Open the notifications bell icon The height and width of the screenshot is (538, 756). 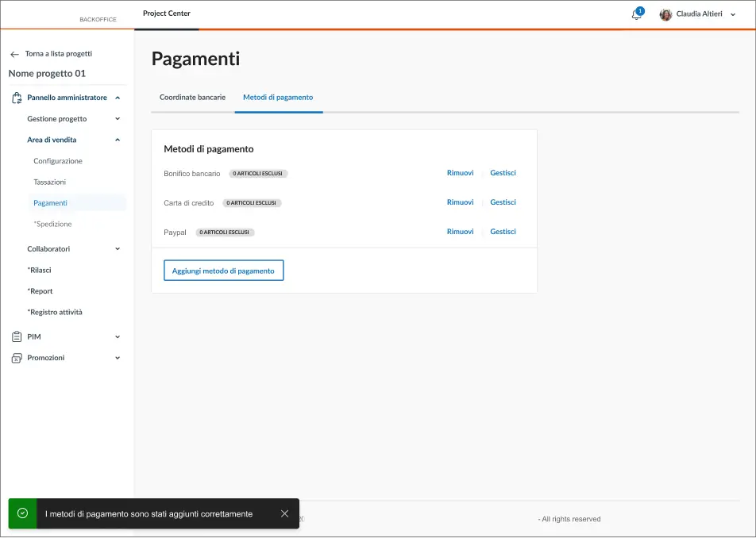636,14
